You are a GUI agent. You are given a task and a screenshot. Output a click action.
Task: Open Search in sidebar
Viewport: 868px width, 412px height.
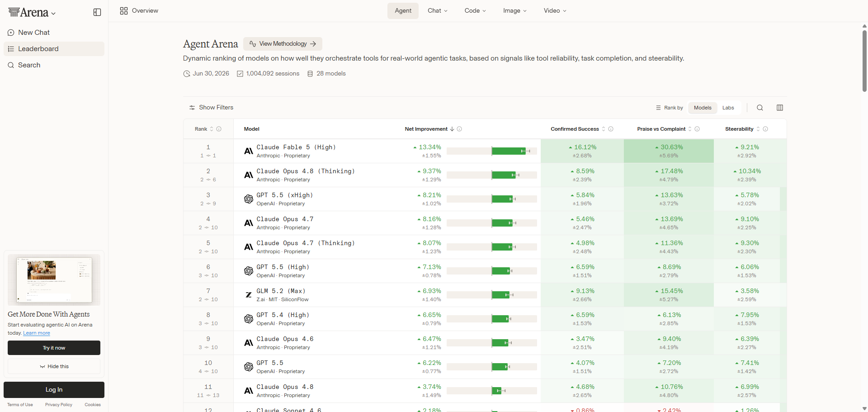[54, 65]
